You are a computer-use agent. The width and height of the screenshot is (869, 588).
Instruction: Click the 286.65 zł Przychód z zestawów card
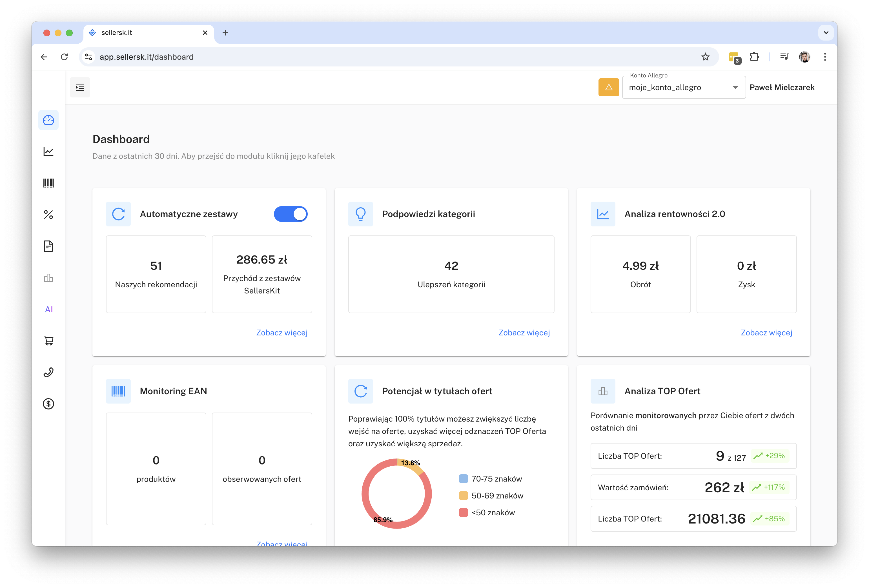[262, 274]
